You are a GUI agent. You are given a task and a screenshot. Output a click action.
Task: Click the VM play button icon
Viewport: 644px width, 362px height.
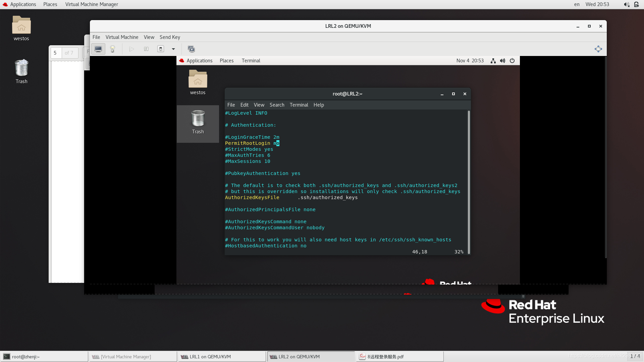(x=131, y=49)
